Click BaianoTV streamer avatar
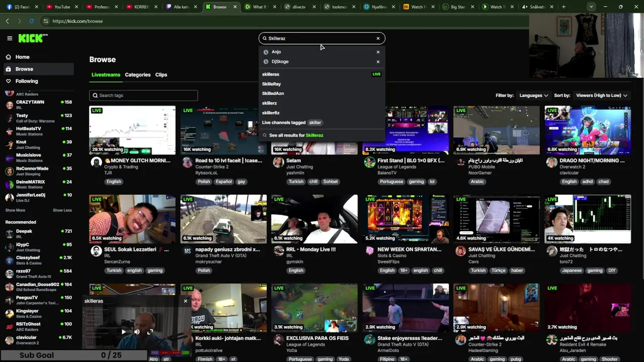This screenshot has height=362, width=644. 370,162
